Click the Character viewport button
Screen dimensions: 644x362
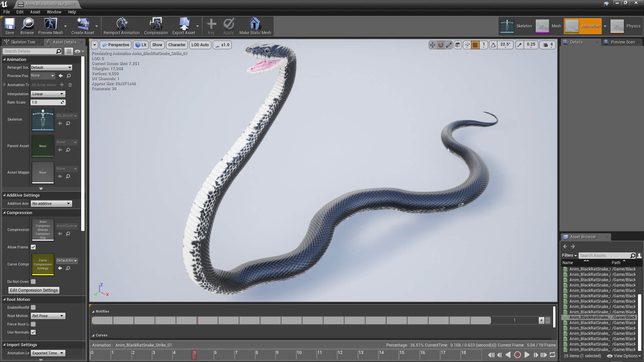(177, 45)
